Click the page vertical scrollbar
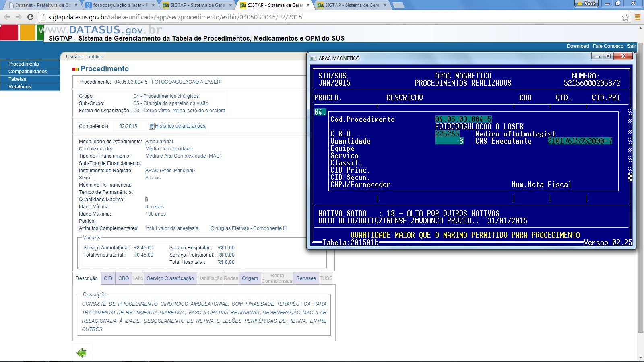 coord(640,181)
